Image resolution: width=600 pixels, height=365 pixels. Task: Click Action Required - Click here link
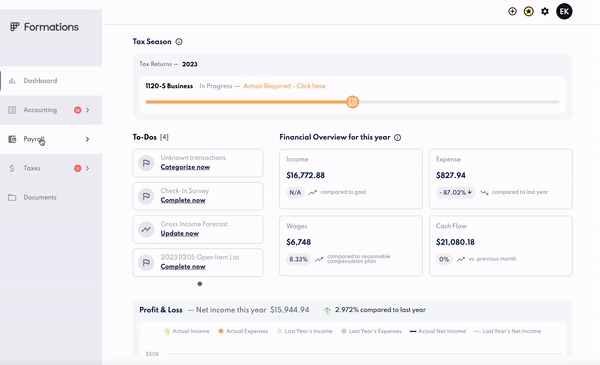[x=284, y=86]
